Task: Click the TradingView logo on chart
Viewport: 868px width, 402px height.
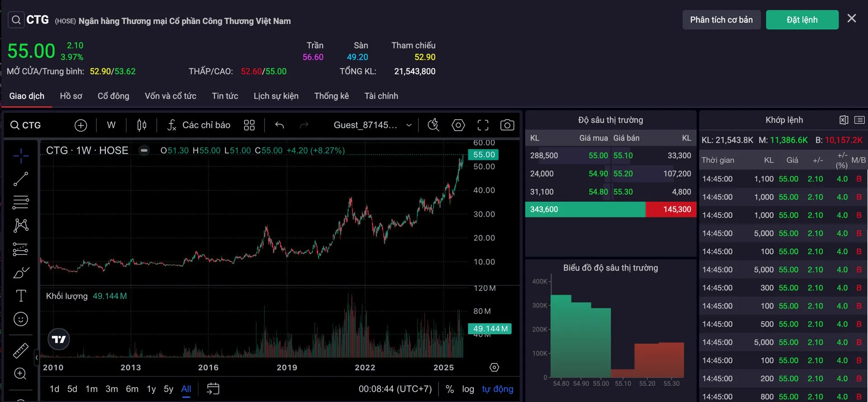Action: click(x=59, y=339)
